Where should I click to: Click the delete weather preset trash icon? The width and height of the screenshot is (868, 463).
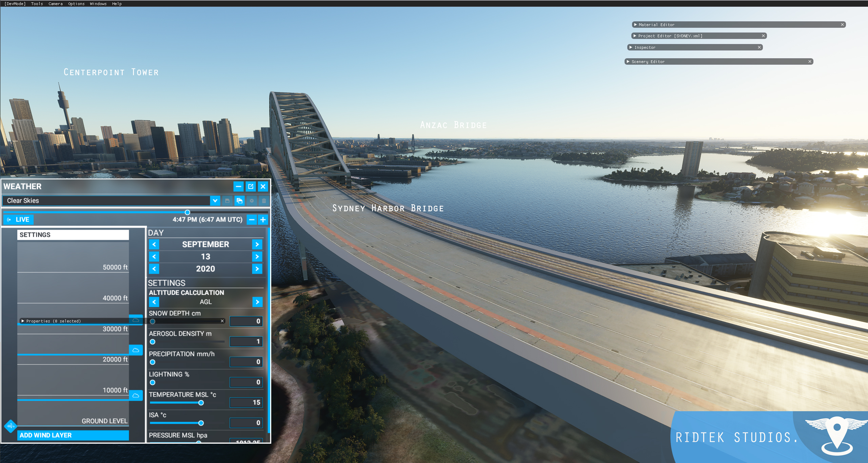264,201
